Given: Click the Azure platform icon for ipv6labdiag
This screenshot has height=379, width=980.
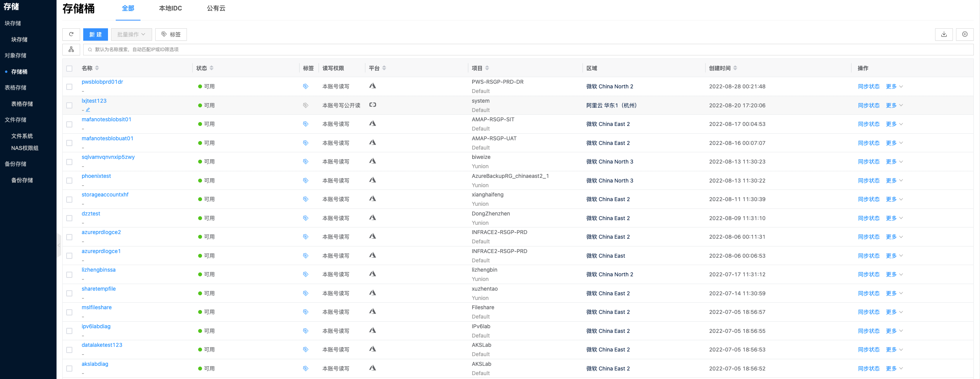Looking at the screenshot, I should pyautogui.click(x=373, y=331).
